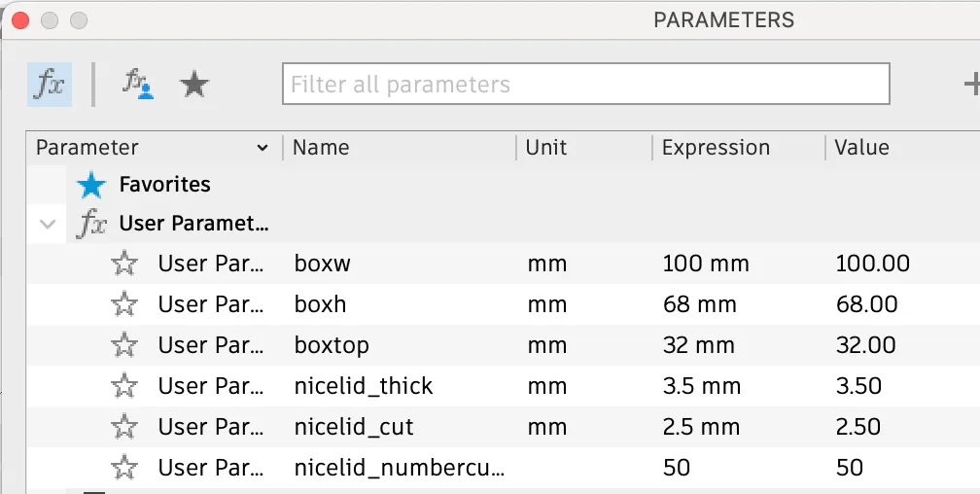This screenshot has height=494, width=980.
Task: Click the red close window button
Action: click(19, 19)
